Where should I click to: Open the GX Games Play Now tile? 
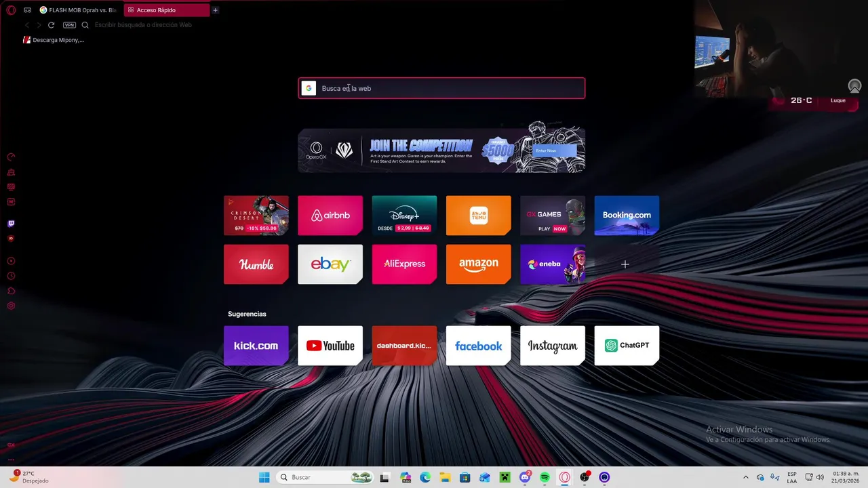click(553, 216)
